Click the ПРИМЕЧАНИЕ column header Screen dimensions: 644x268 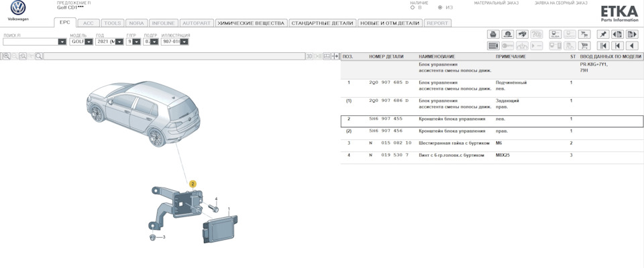[511, 57]
